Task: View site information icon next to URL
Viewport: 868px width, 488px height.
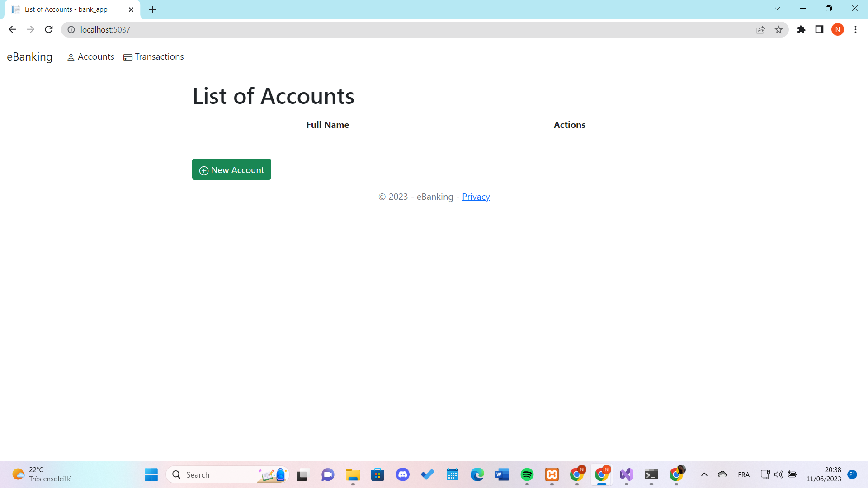Action: (71, 30)
